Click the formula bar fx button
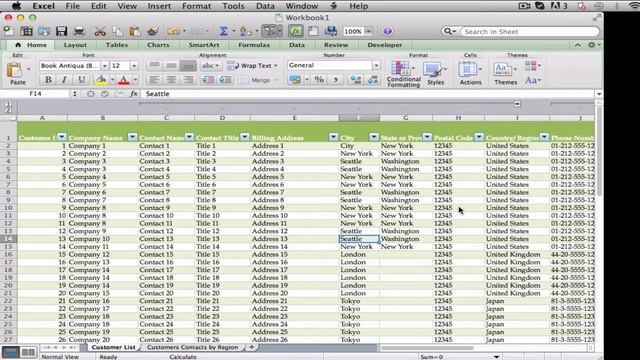 (134, 94)
